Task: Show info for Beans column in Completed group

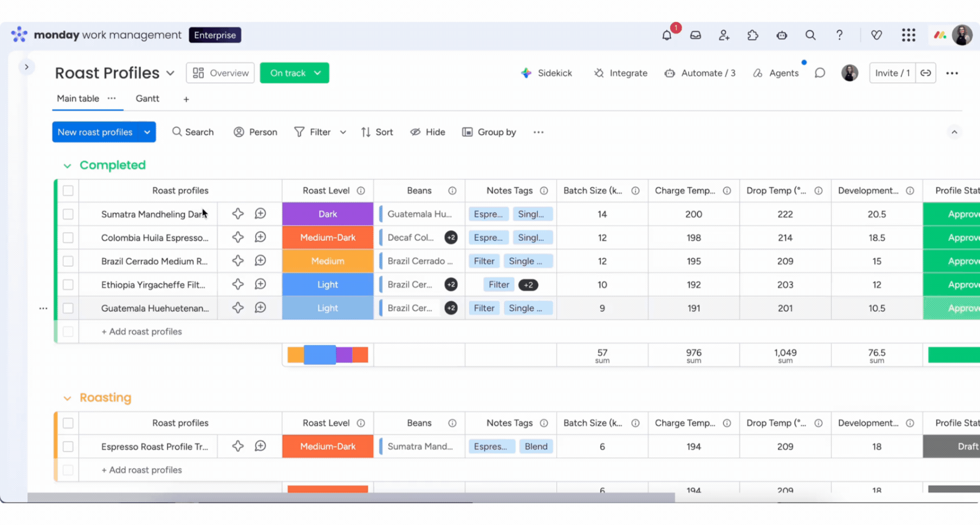Action: (x=452, y=191)
